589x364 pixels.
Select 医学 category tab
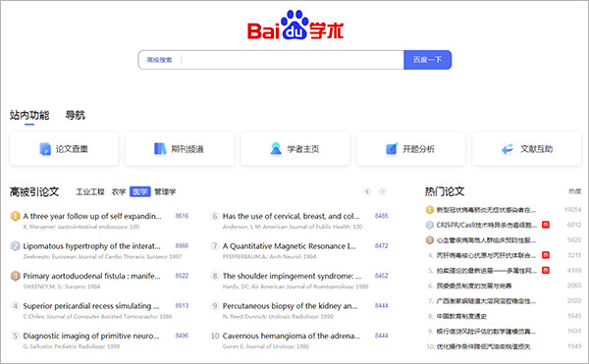140,191
